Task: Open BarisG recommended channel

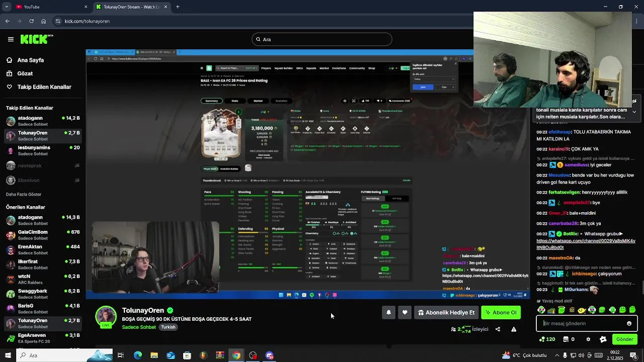Action: coord(42,309)
